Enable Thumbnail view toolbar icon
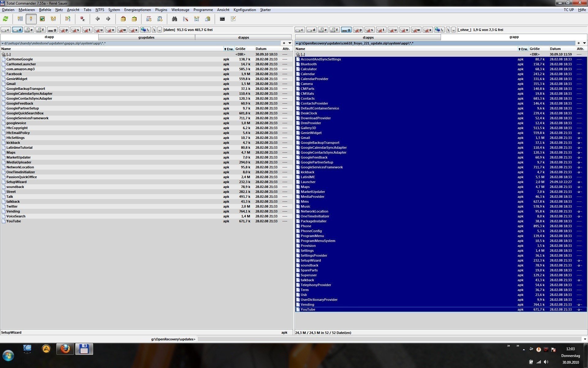The width and height of the screenshot is (588, 368). (42, 19)
